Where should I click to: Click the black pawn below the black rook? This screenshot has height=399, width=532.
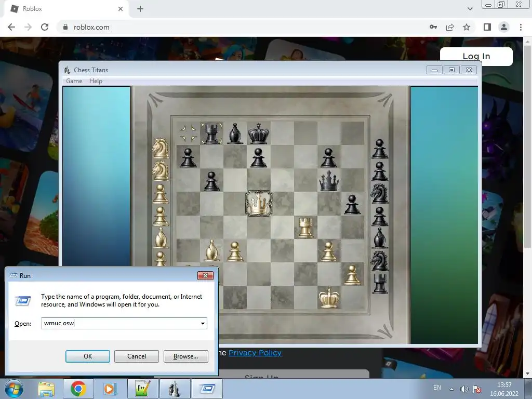212,181
